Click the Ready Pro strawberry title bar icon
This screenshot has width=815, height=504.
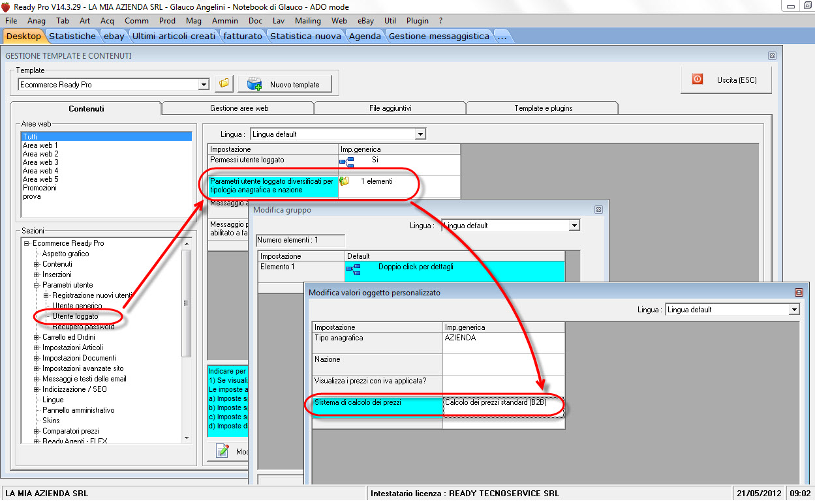pyautogui.click(x=6, y=7)
